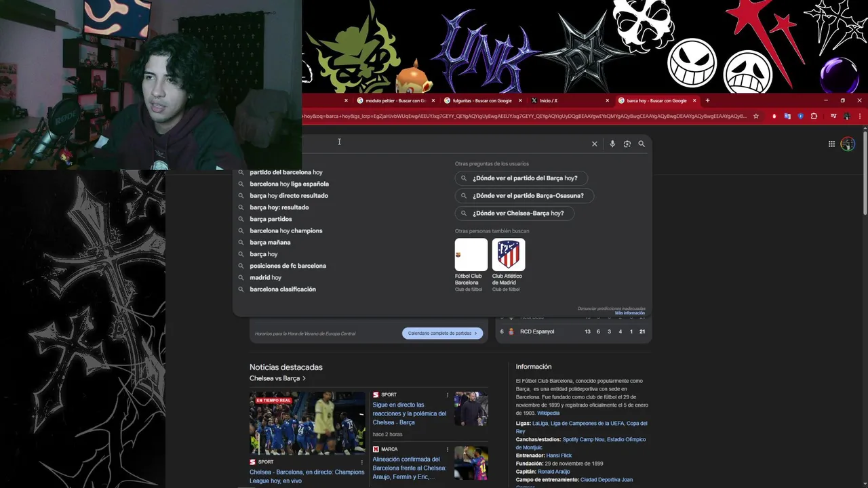The width and height of the screenshot is (868, 488).
Task: Click the 'Más información' link
Action: 630,313
